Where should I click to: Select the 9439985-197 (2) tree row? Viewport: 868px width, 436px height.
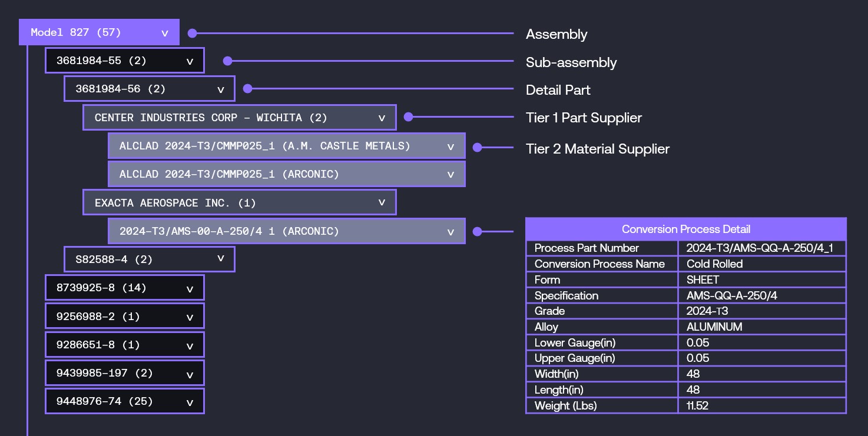click(x=125, y=373)
